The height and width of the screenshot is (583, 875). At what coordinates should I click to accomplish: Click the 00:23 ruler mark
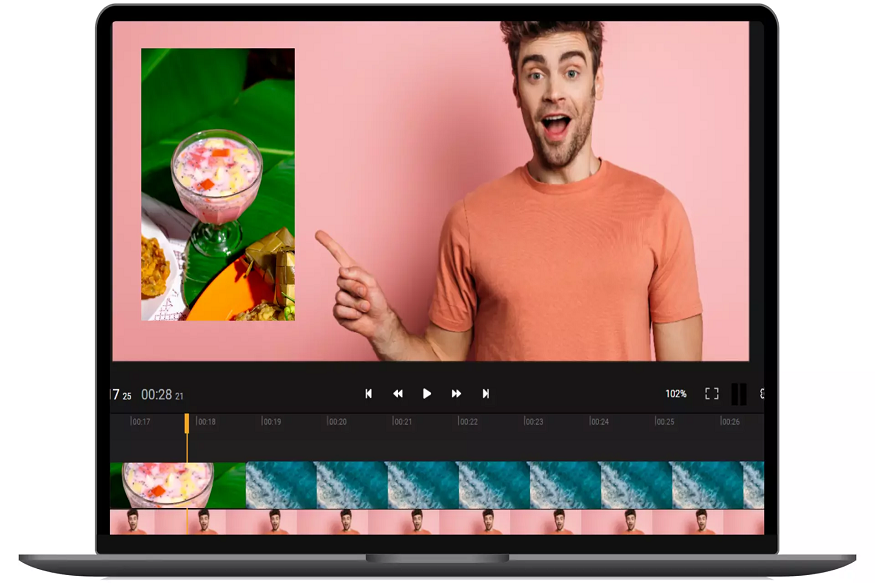click(x=533, y=421)
